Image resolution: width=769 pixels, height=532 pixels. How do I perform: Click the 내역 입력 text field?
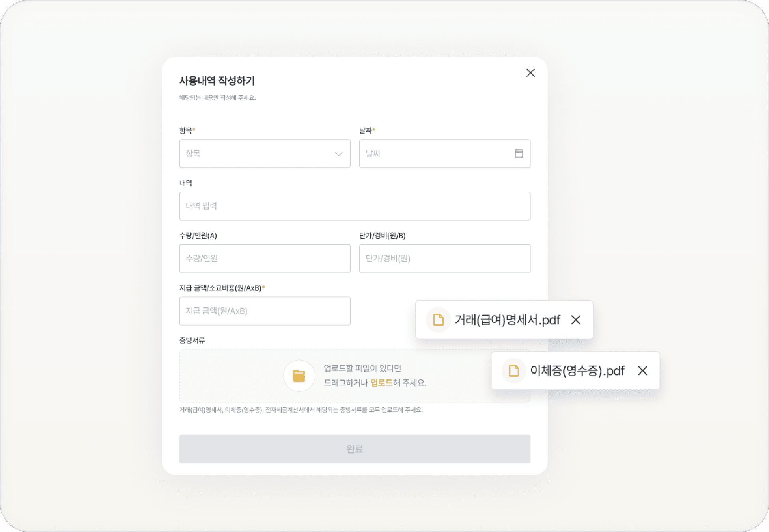pos(355,206)
